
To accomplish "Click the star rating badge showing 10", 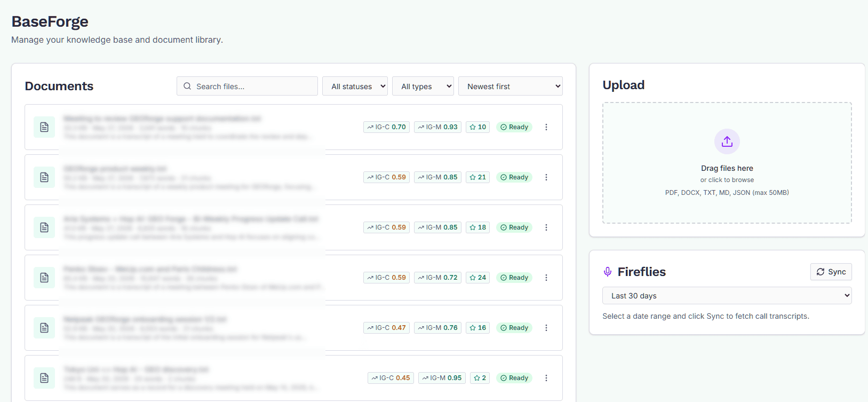I will (477, 127).
